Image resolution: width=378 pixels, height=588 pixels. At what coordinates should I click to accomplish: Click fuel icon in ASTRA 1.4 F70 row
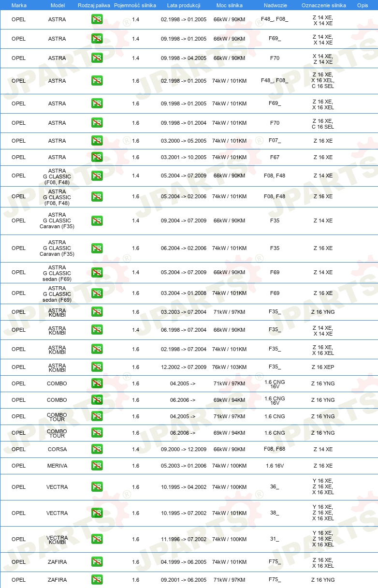[x=97, y=58]
